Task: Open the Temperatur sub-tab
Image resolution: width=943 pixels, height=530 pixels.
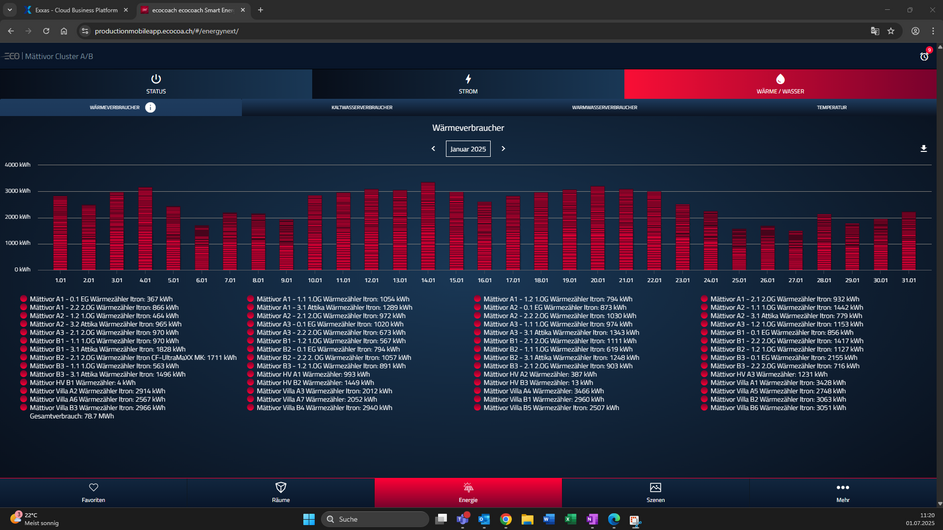Action: (x=832, y=108)
